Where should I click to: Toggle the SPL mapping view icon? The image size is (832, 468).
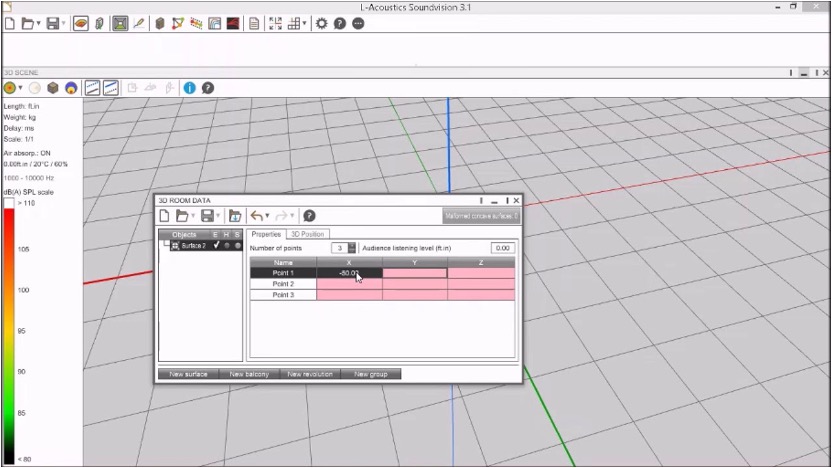[81, 23]
